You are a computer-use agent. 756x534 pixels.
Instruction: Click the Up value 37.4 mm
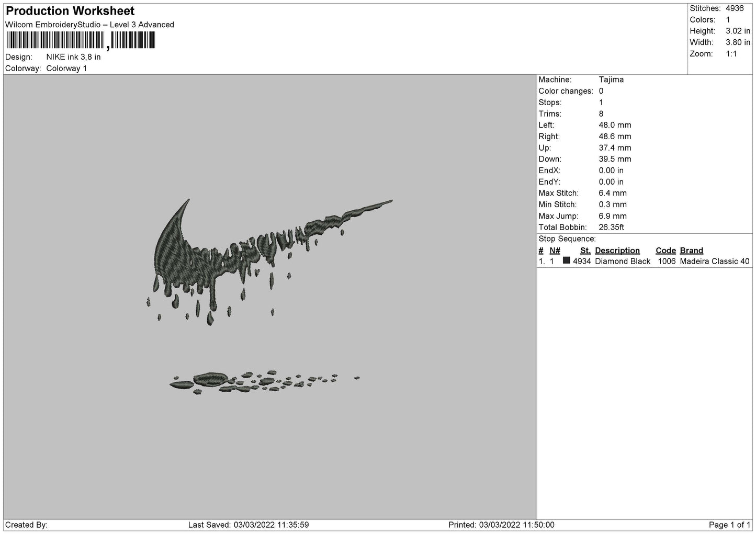point(615,148)
